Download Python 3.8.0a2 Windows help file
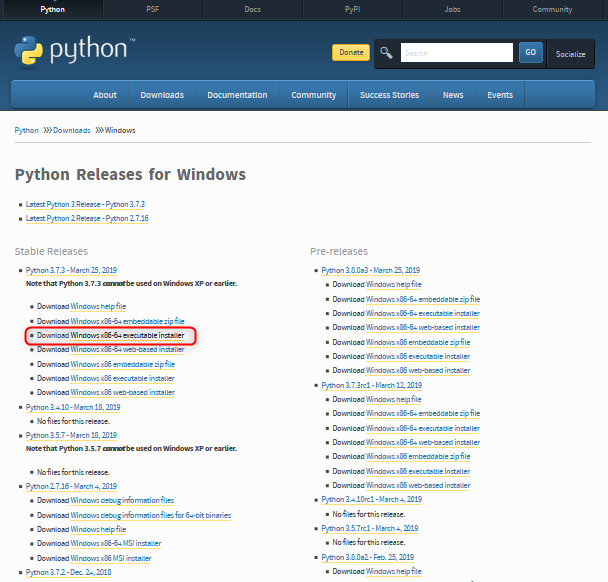Image resolution: width=608 pixels, height=582 pixels. (394, 572)
